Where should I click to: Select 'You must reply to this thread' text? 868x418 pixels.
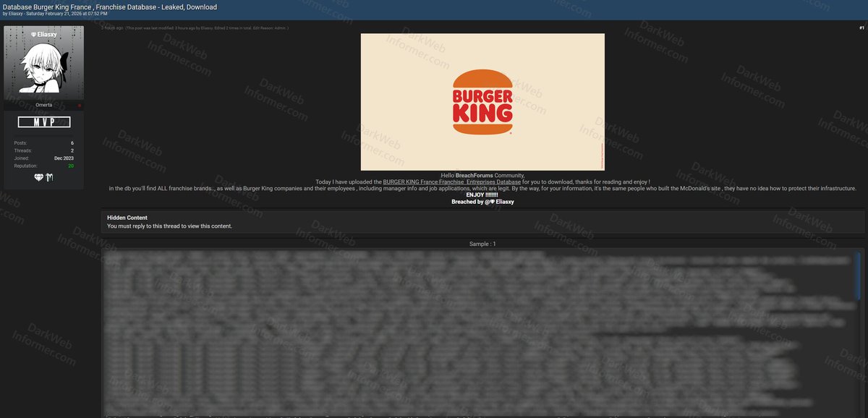tap(170, 226)
